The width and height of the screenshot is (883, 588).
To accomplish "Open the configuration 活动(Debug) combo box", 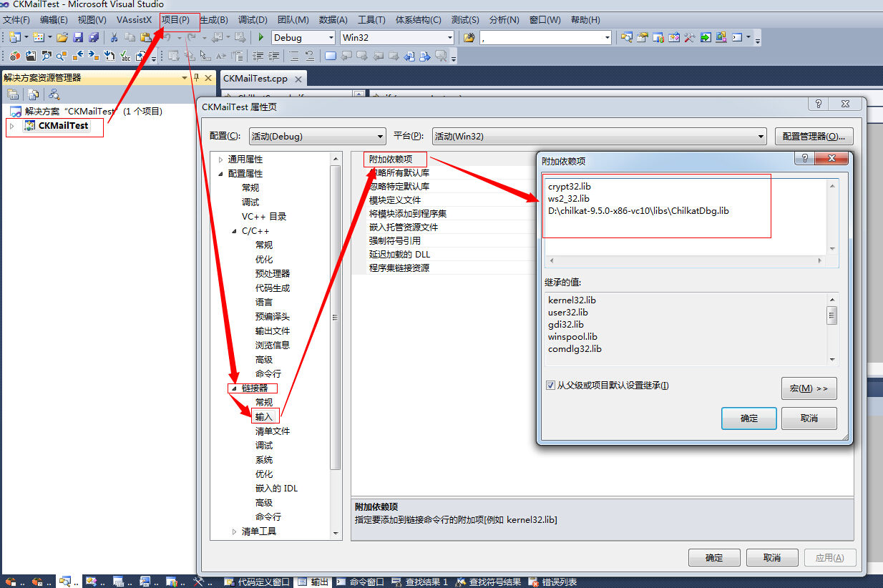I will coord(317,136).
